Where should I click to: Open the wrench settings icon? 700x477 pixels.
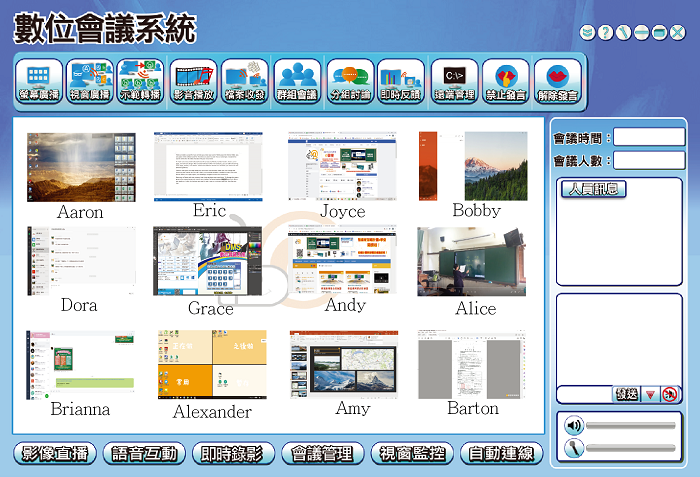click(622, 33)
